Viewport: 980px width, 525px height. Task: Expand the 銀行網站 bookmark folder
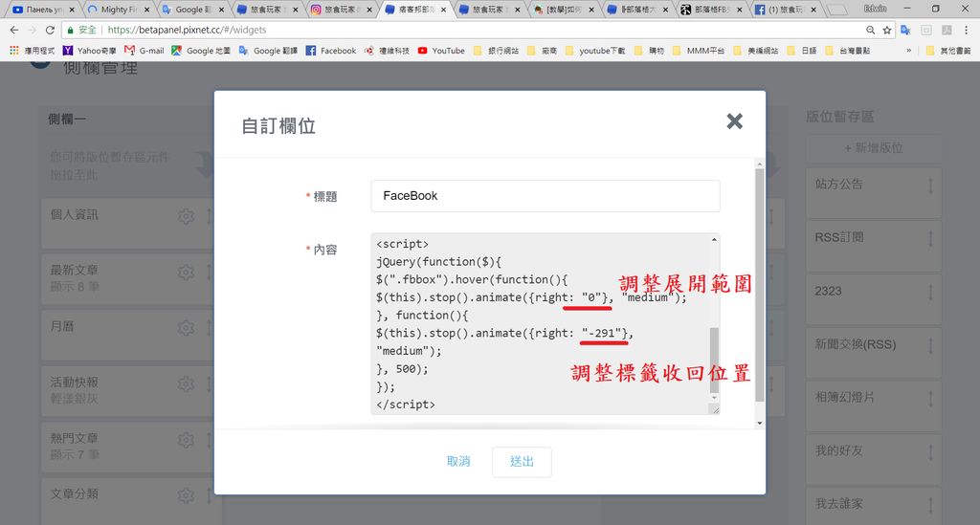point(497,51)
